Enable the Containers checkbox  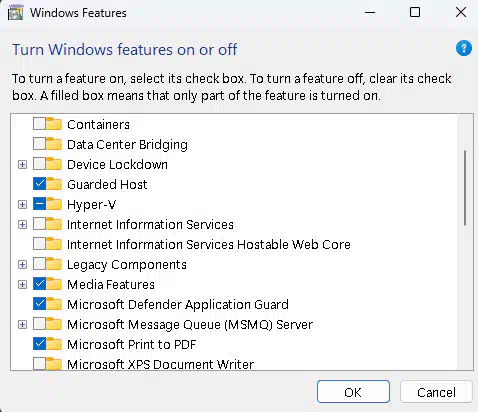pos(39,124)
